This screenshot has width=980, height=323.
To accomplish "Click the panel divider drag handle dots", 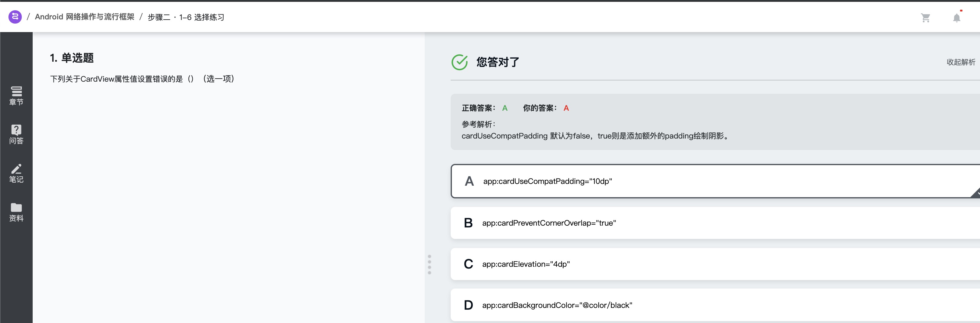I will (x=430, y=264).
